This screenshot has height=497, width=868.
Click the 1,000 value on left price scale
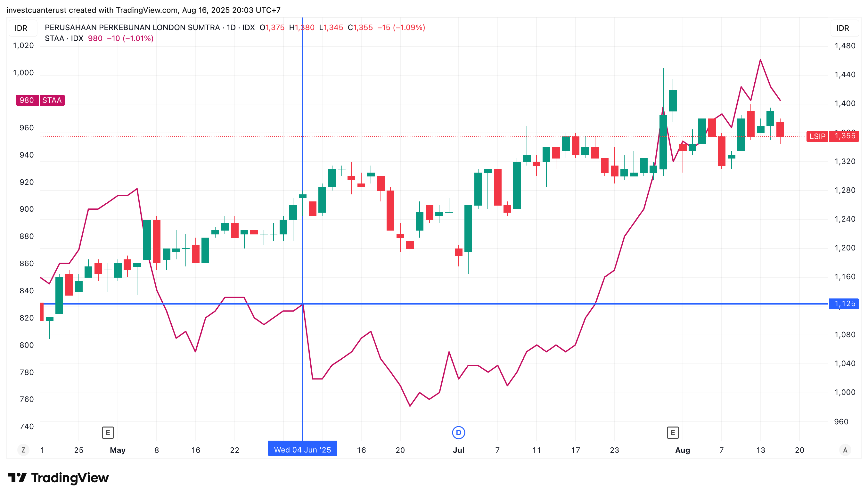click(x=23, y=72)
